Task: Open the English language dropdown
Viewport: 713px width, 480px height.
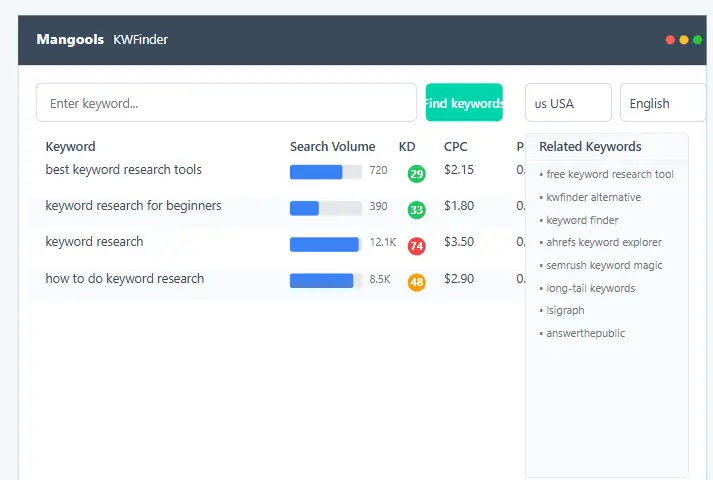Action: [x=663, y=103]
